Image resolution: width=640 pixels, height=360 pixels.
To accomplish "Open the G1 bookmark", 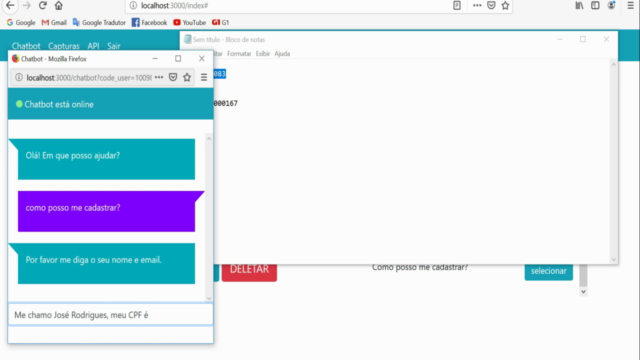I will point(220,22).
